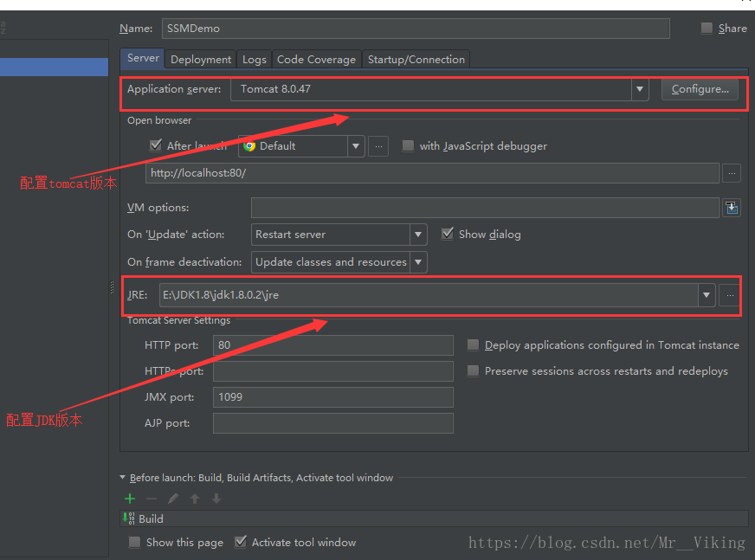The width and height of the screenshot is (755, 560).
Task: Click the pencil edit task icon
Action: (173, 499)
